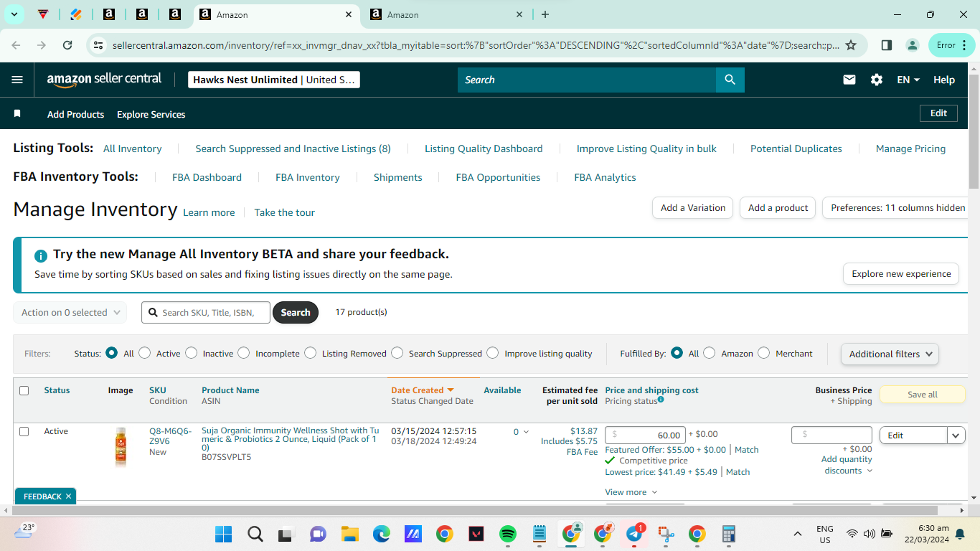
Task: Click the Chrome profile avatar icon
Action: 913,45
